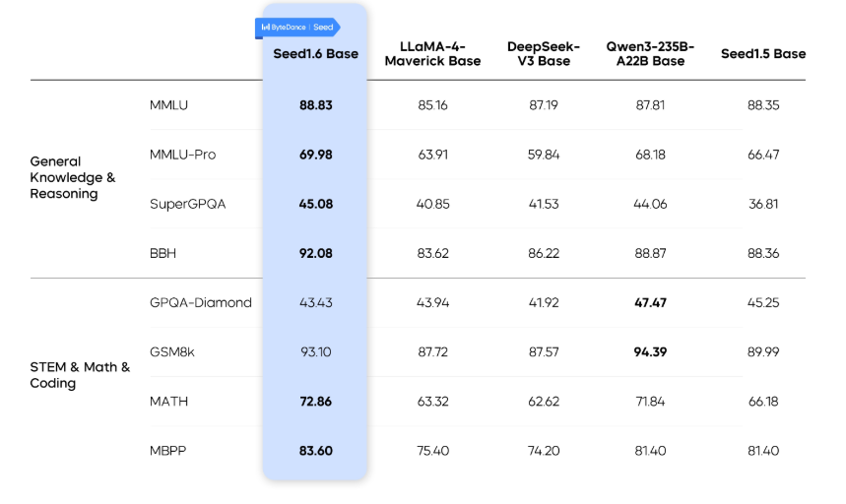The width and height of the screenshot is (846, 504).
Task: Click the LLaMA-4-Maverick Base column header
Action: pyautogui.click(x=432, y=54)
